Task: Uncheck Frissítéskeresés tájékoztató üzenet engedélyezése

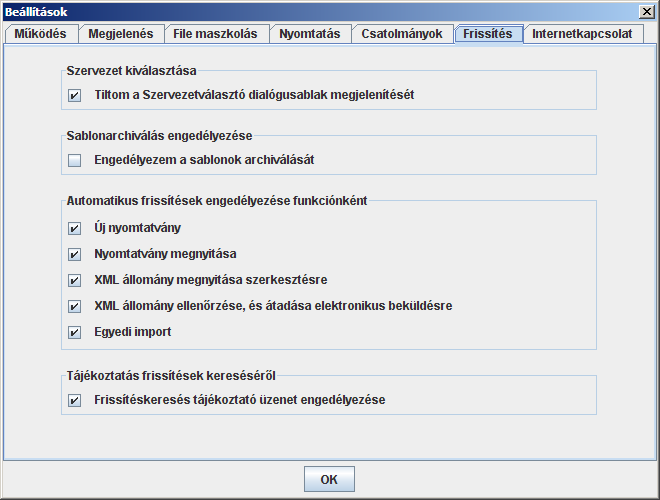Action: [75, 400]
